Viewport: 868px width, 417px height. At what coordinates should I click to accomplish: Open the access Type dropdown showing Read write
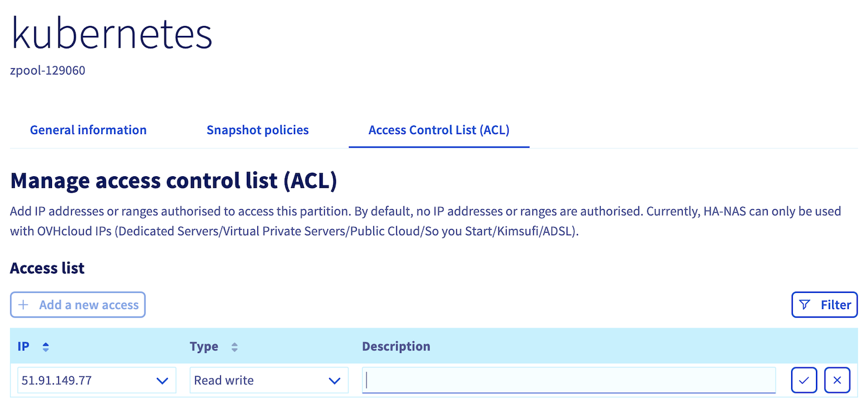coord(268,380)
